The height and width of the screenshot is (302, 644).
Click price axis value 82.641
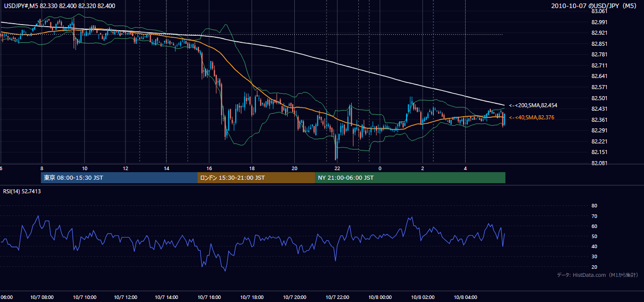click(x=599, y=76)
